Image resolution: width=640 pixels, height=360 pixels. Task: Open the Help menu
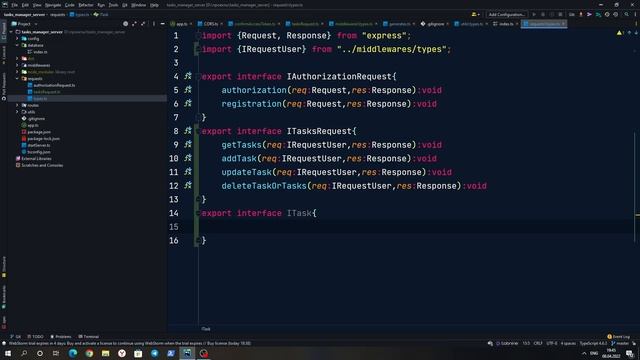coord(154,5)
